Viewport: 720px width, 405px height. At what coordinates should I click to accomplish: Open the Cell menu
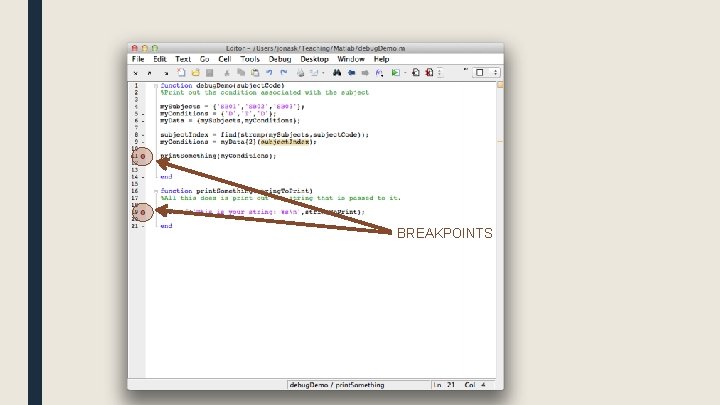click(x=225, y=59)
